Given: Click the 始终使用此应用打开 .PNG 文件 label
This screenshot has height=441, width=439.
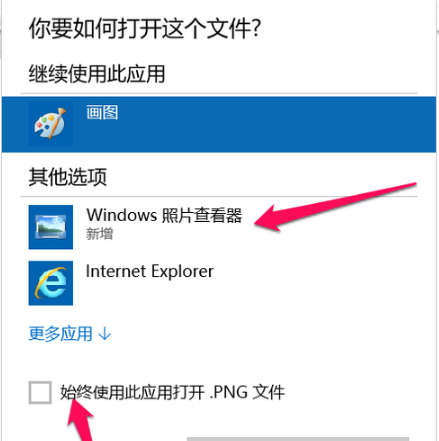Looking at the screenshot, I should (172, 392).
